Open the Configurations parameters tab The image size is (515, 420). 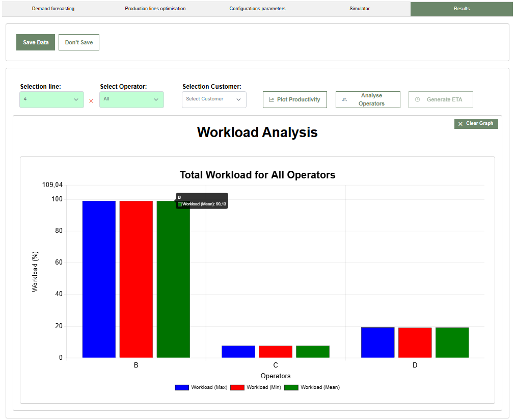(x=257, y=9)
